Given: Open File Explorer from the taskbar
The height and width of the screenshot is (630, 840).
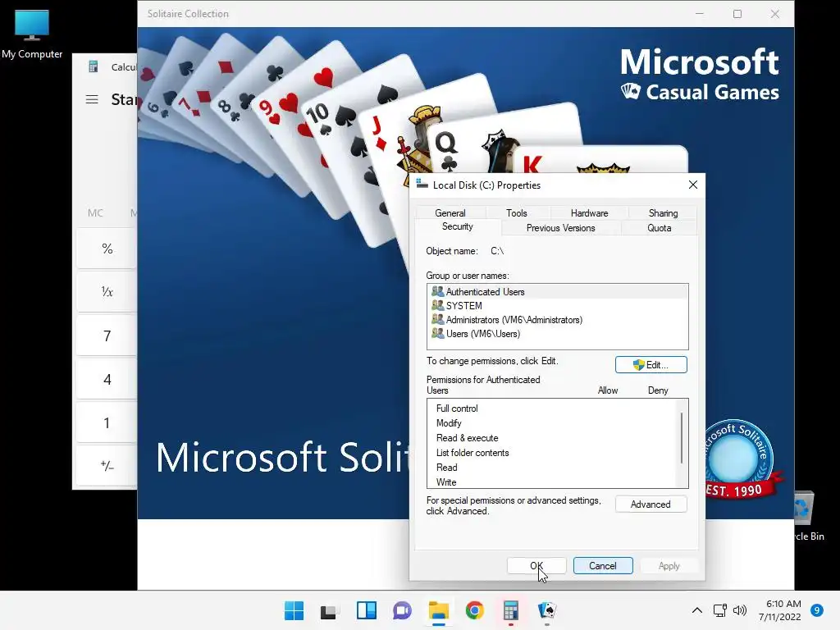Looking at the screenshot, I should point(439,610).
